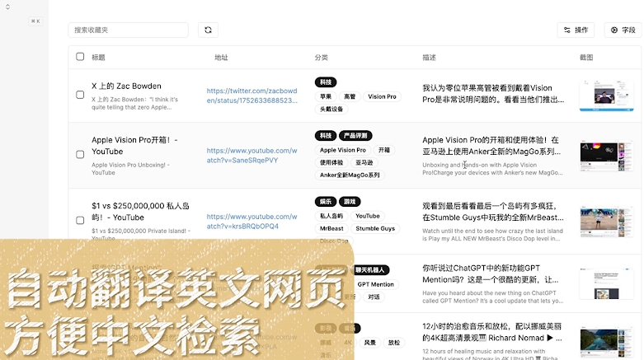This screenshot has height=360, width=644.
Task: Open the private island video thumbnail
Action: [x=607, y=222]
